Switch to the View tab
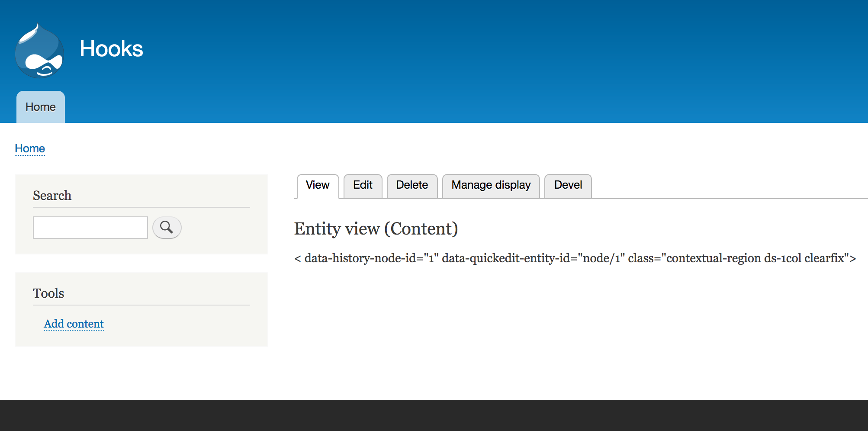The height and width of the screenshot is (431, 868). click(318, 185)
